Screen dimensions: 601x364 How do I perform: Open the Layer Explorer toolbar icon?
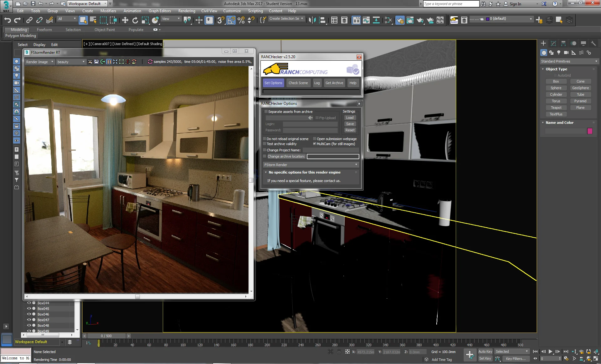(x=344, y=20)
